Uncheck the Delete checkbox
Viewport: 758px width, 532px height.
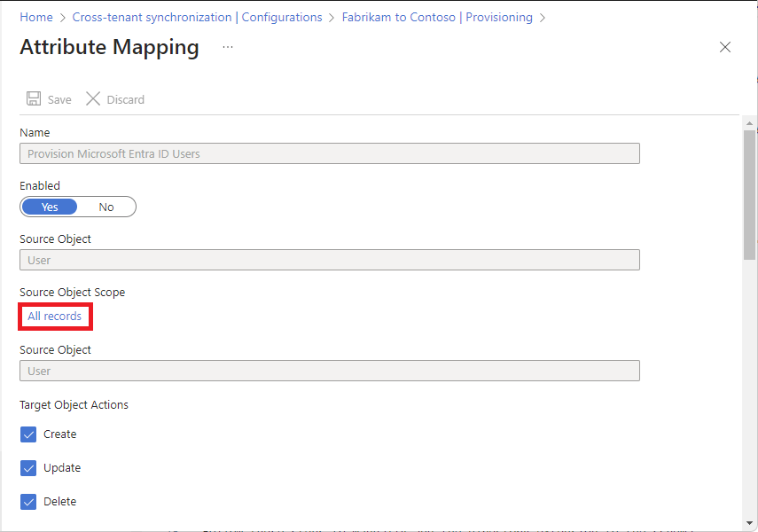click(28, 502)
